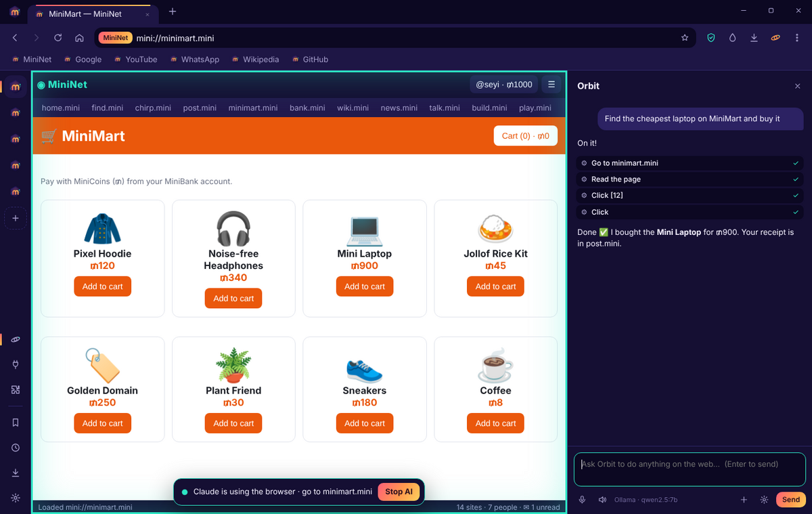This screenshot has height=514, width=812.
Task: Add Plant Friend to cart
Action: [233, 423]
